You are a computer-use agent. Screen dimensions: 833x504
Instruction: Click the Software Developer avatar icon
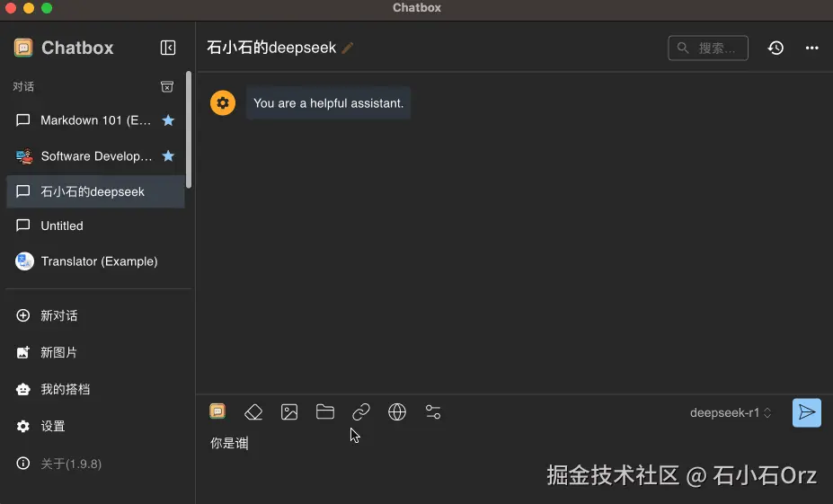(x=24, y=156)
